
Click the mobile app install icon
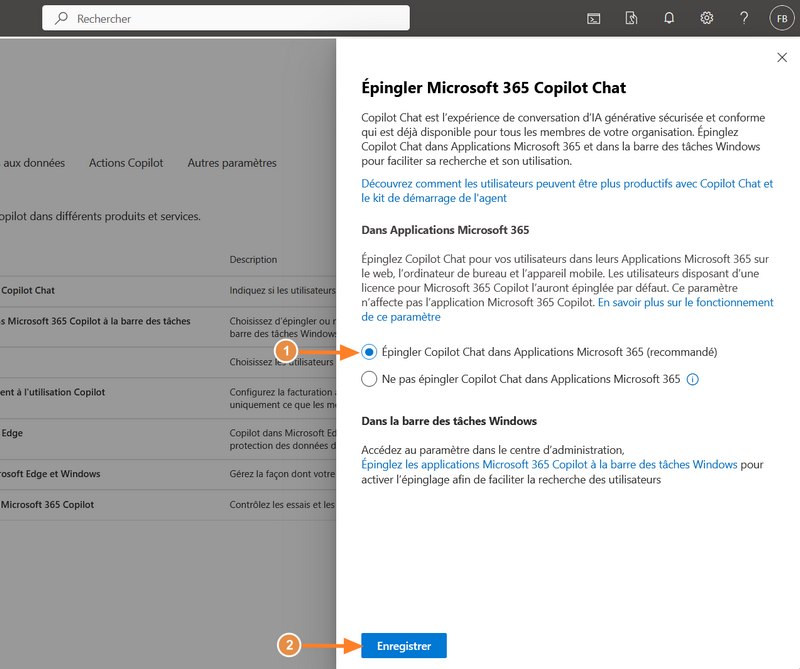pos(631,18)
